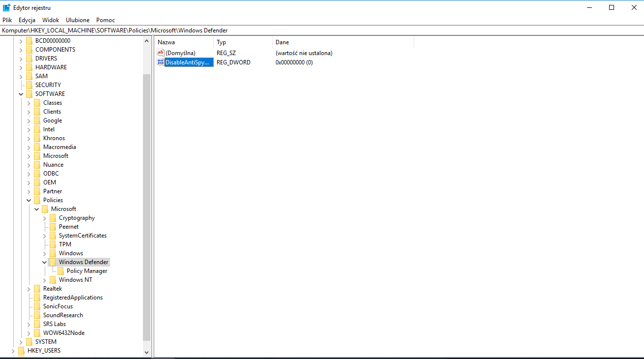The height and width of the screenshot is (359, 644).
Task: Select the TPM key
Action: [65, 244]
